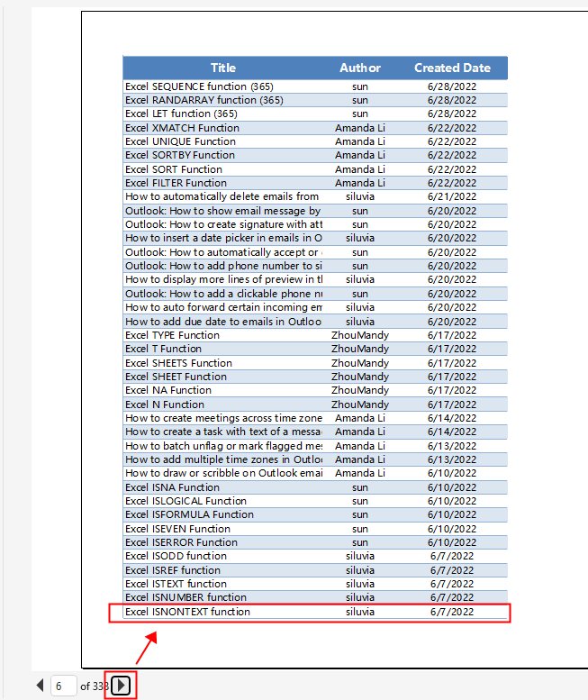Click the current page number field
Image resolution: width=588 pixels, height=700 pixels.
pos(63,686)
